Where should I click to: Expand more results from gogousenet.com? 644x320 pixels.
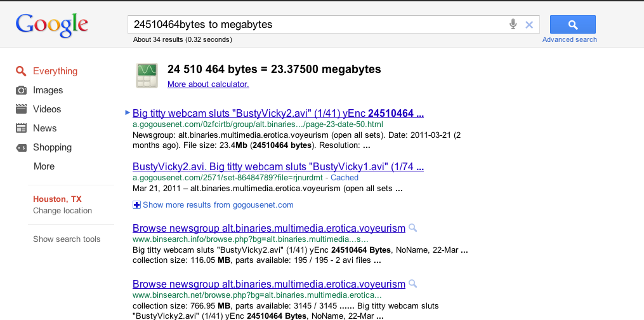click(213, 204)
